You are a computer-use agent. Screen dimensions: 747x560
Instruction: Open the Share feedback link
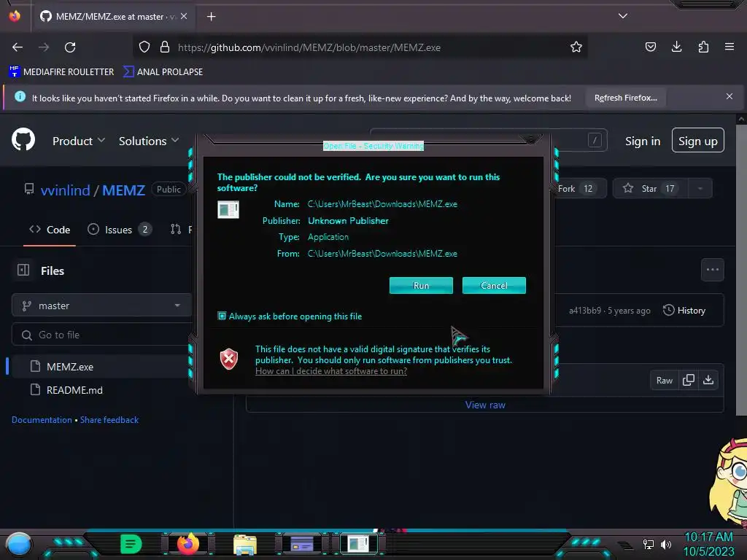(109, 420)
